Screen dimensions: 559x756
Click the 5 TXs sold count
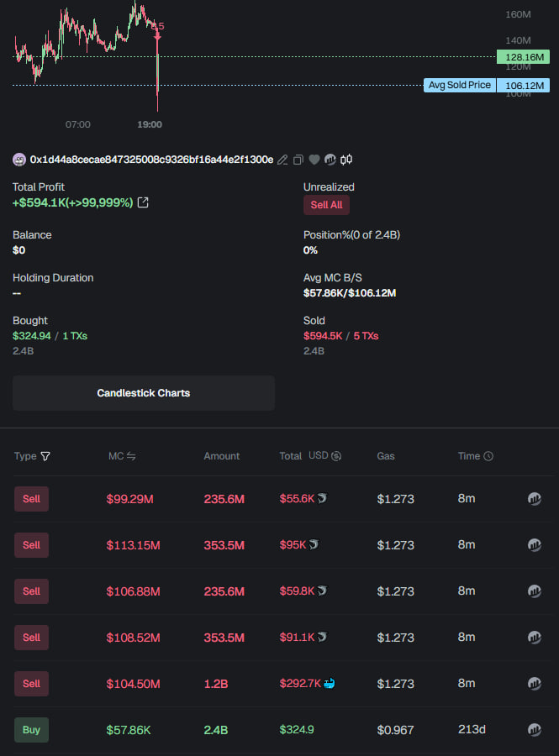coord(366,336)
